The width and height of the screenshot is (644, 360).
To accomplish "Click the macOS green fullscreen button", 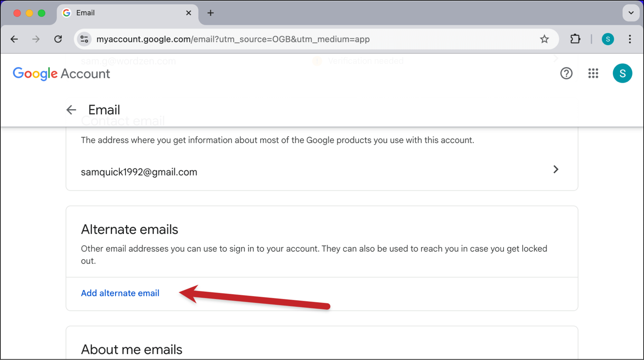I will click(x=42, y=13).
